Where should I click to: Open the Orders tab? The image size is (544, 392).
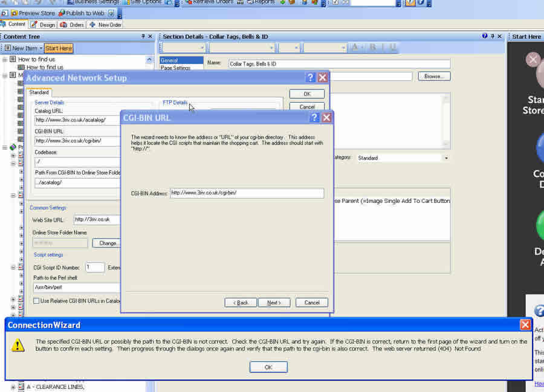72,25
